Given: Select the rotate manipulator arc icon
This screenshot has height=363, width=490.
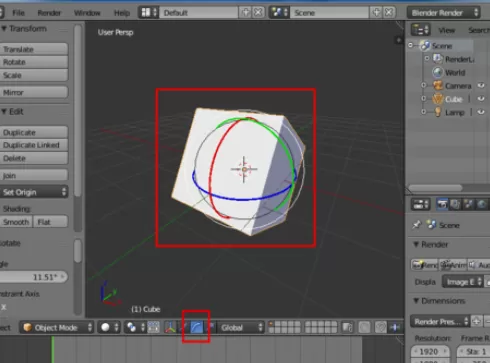Looking at the screenshot, I should [x=196, y=327].
